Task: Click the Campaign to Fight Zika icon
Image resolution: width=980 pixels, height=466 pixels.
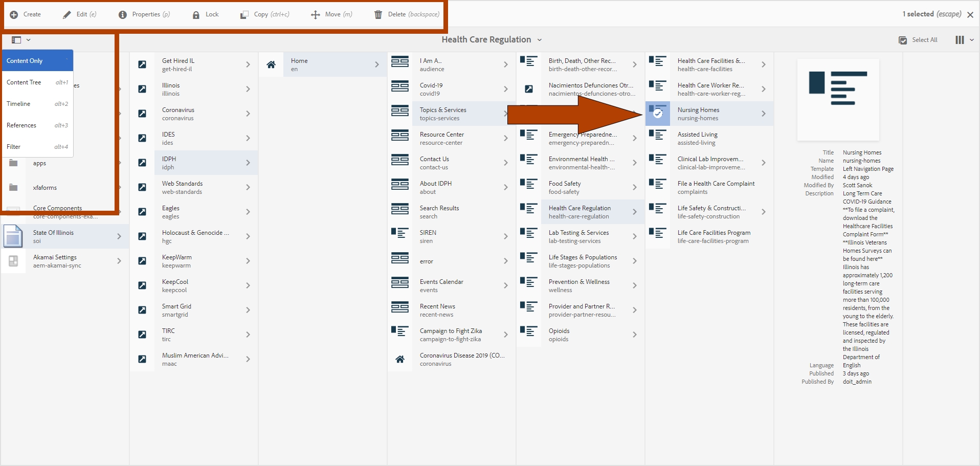Action: (400, 331)
